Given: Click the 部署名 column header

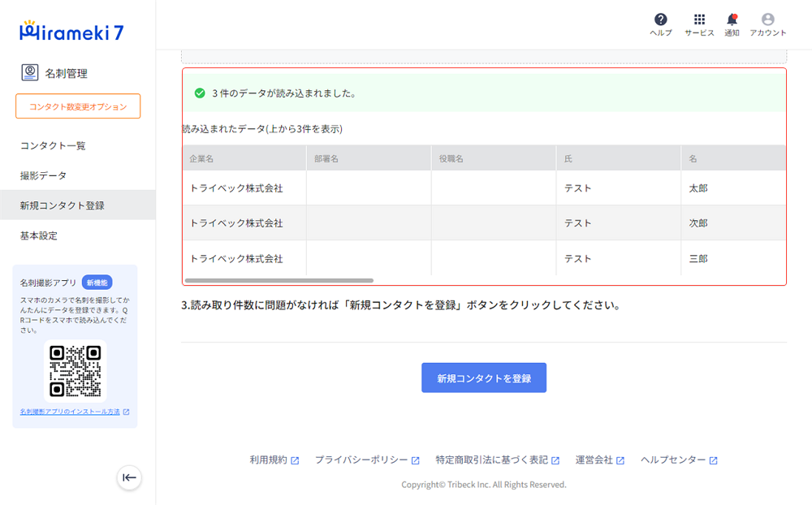Looking at the screenshot, I should click(x=369, y=158).
